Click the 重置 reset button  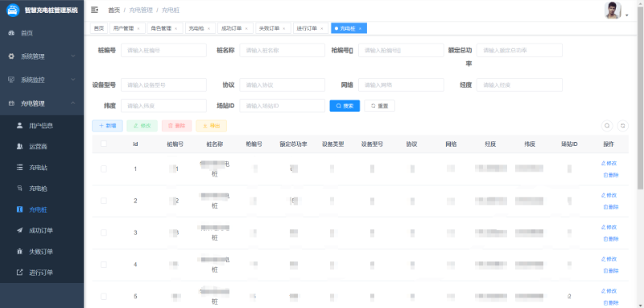click(379, 106)
